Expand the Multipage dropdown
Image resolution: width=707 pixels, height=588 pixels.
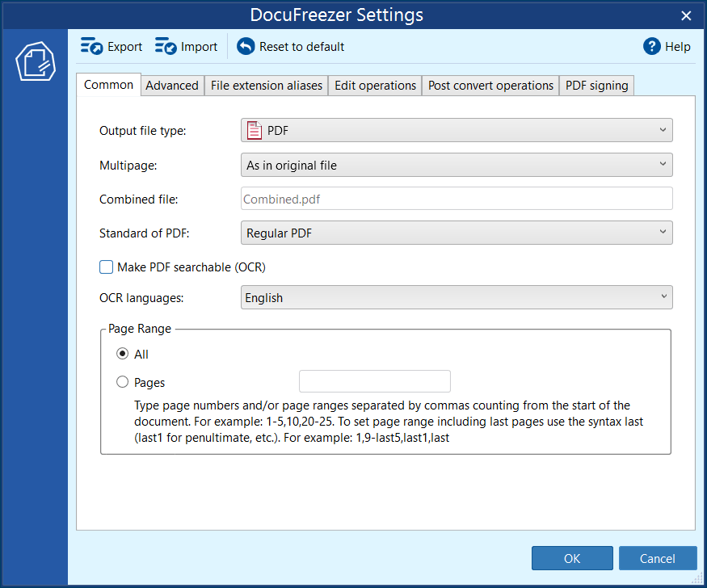[457, 165]
